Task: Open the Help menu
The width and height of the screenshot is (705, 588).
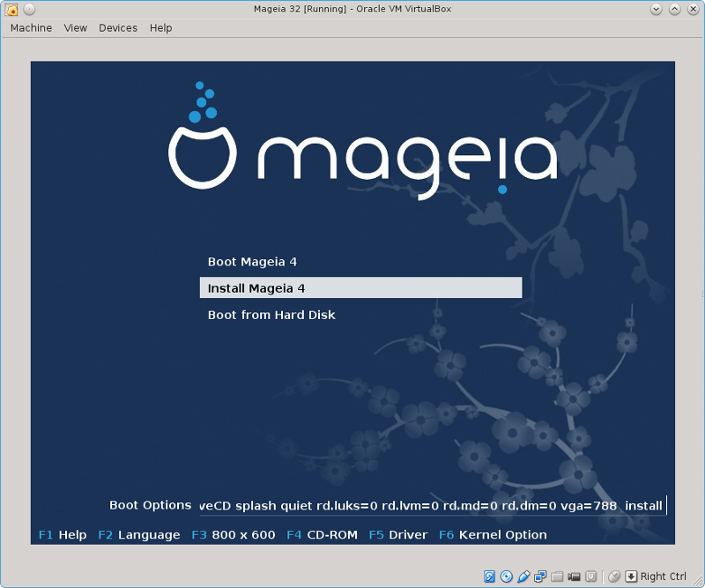Action: coord(160,28)
